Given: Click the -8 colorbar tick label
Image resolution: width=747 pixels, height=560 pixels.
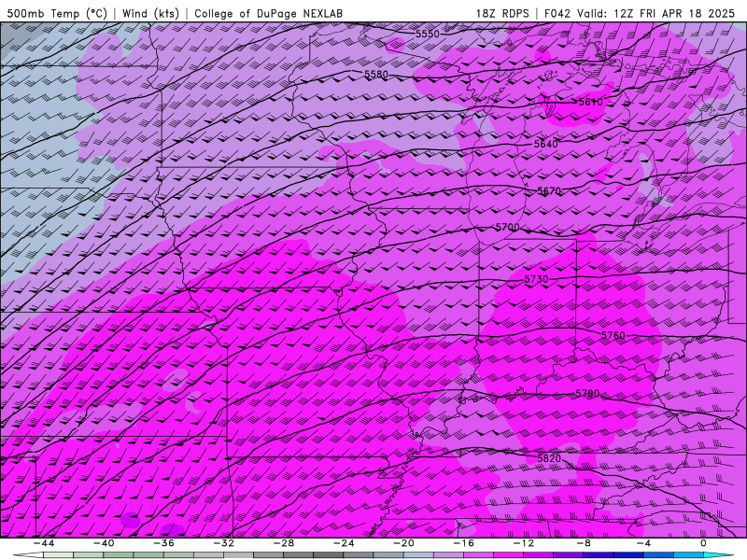Looking at the screenshot, I should pyautogui.click(x=584, y=543).
